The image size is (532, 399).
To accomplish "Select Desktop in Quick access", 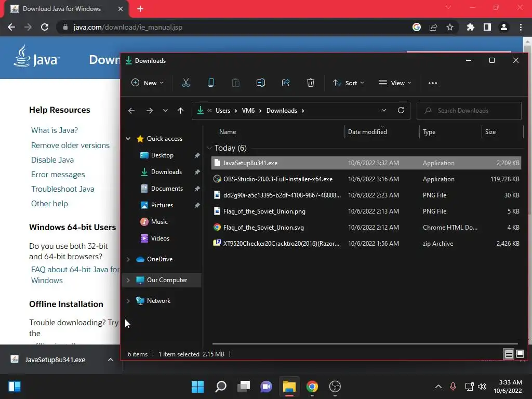I will point(162,155).
